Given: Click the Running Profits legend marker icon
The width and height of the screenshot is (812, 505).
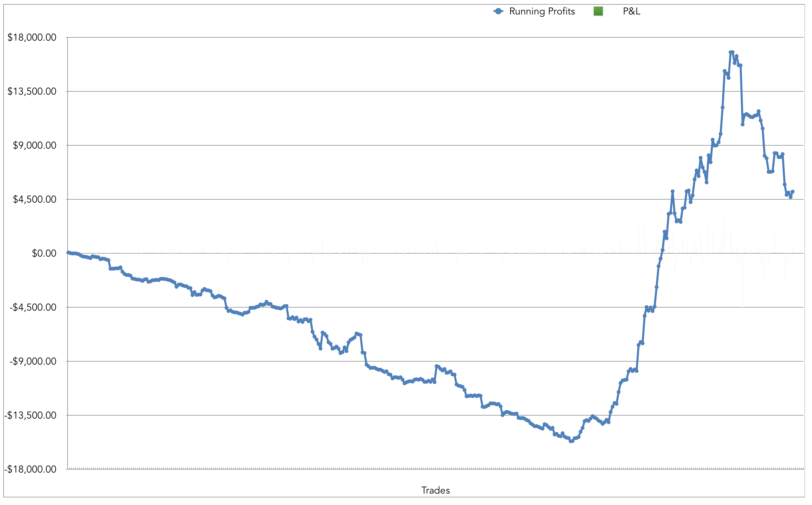Looking at the screenshot, I should click(498, 11).
